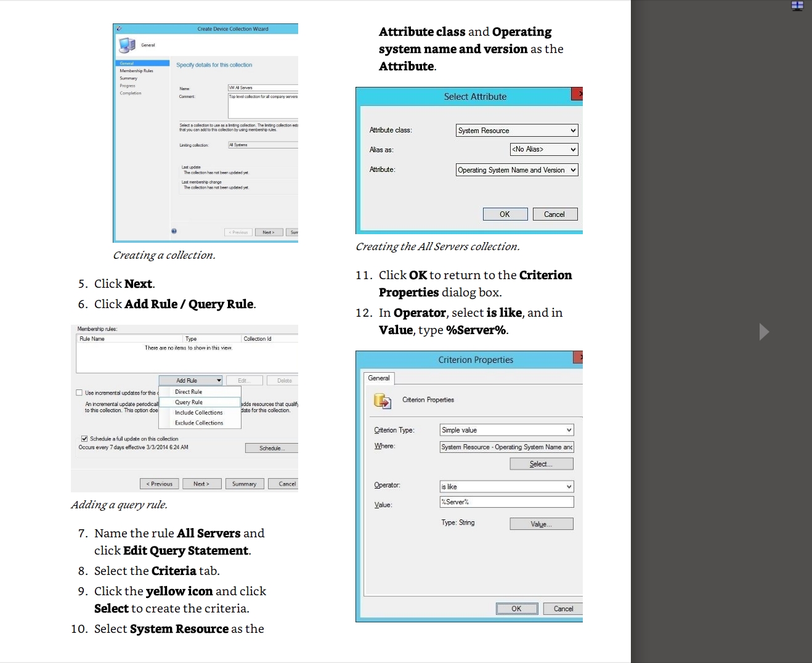Open the Attribute class dropdown
This screenshot has width=812, height=663.
pyautogui.click(x=517, y=131)
